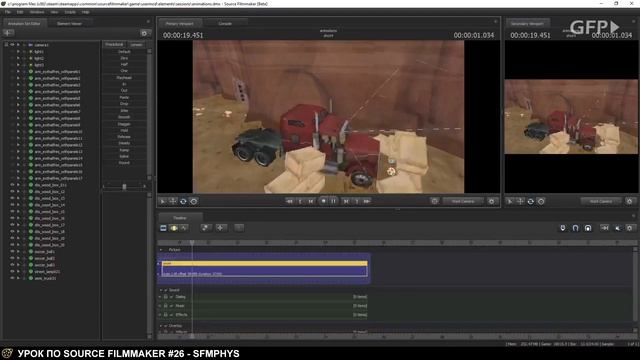
Task: Jump to first frame in primary viewport
Action: (x=289, y=201)
